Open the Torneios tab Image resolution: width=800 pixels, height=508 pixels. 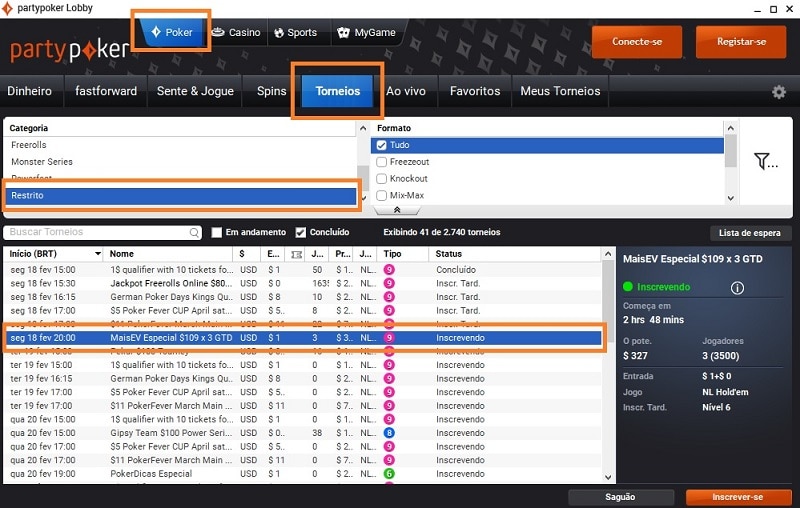pyautogui.click(x=338, y=91)
